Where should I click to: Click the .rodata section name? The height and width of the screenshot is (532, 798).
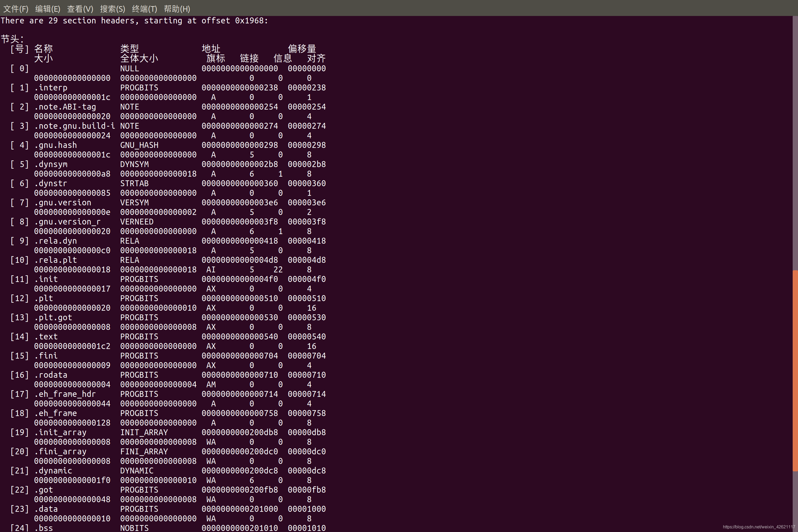51,375
